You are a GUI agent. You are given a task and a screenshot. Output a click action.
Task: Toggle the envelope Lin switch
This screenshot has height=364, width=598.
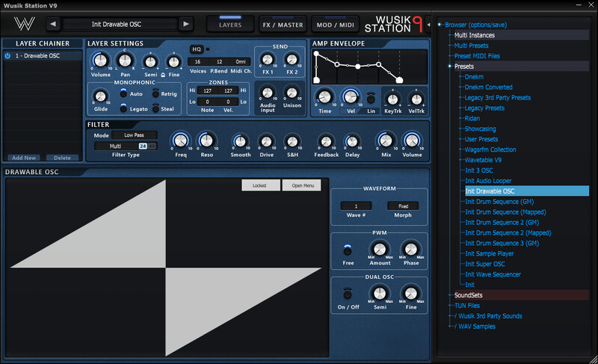tap(371, 99)
